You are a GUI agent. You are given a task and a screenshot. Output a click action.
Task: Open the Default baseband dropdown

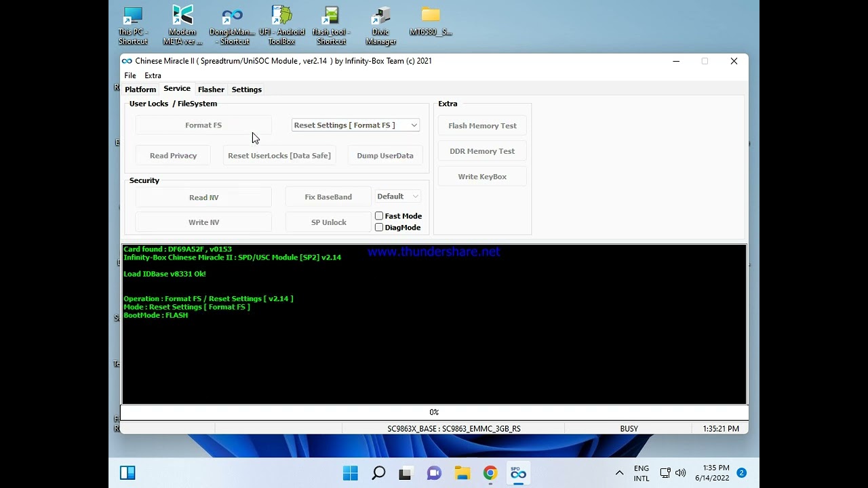(398, 197)
